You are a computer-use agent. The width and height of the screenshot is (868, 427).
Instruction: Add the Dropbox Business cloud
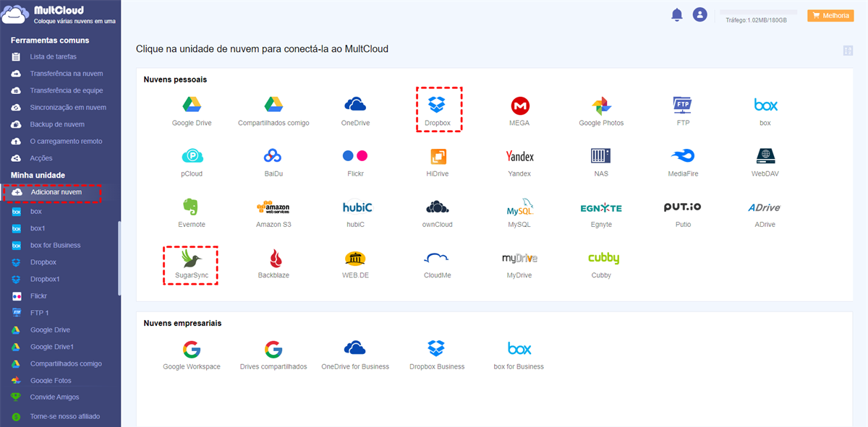437,350
